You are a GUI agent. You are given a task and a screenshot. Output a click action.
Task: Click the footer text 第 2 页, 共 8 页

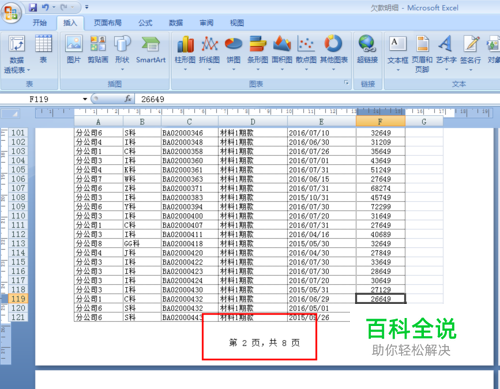click(x=264, y=343)
